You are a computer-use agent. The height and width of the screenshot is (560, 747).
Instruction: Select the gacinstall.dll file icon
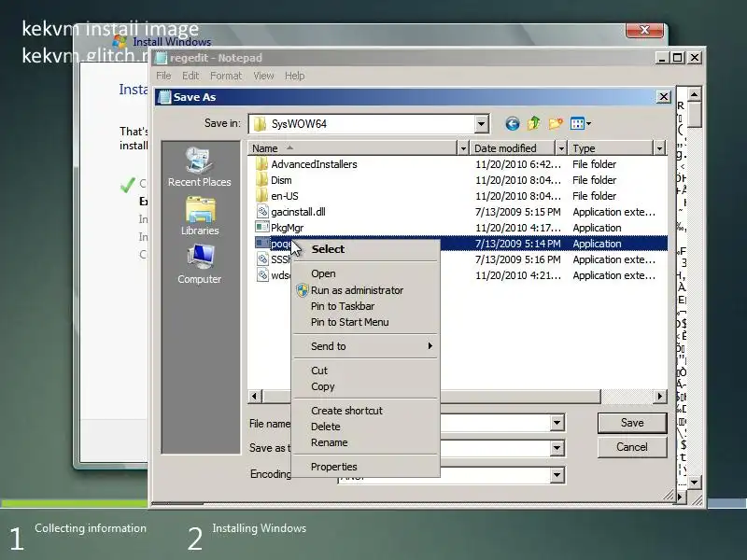click(262, 212)
